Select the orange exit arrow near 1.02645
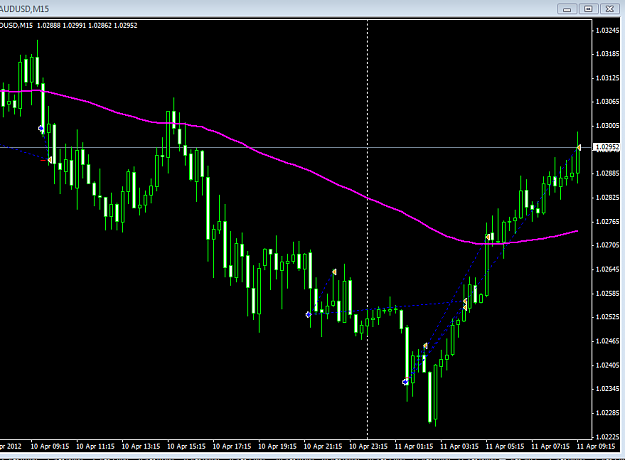Screen dimensions: 625x460 [334, 272]
